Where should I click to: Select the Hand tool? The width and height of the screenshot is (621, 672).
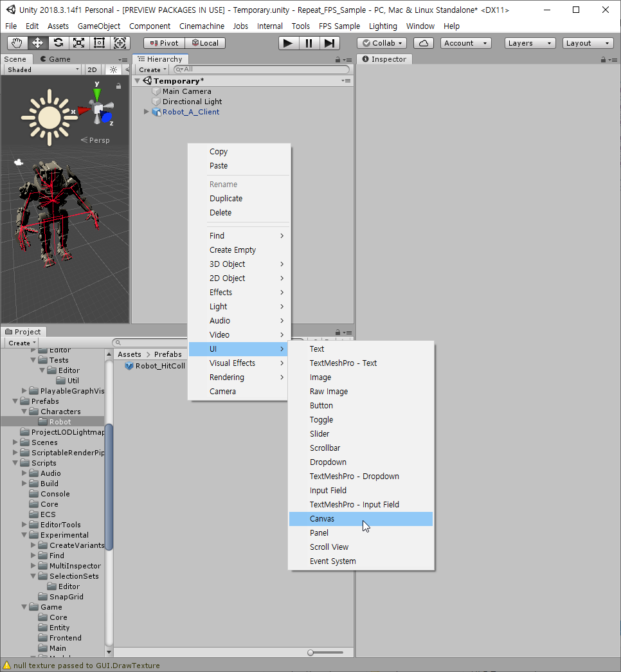click(17, 43)
